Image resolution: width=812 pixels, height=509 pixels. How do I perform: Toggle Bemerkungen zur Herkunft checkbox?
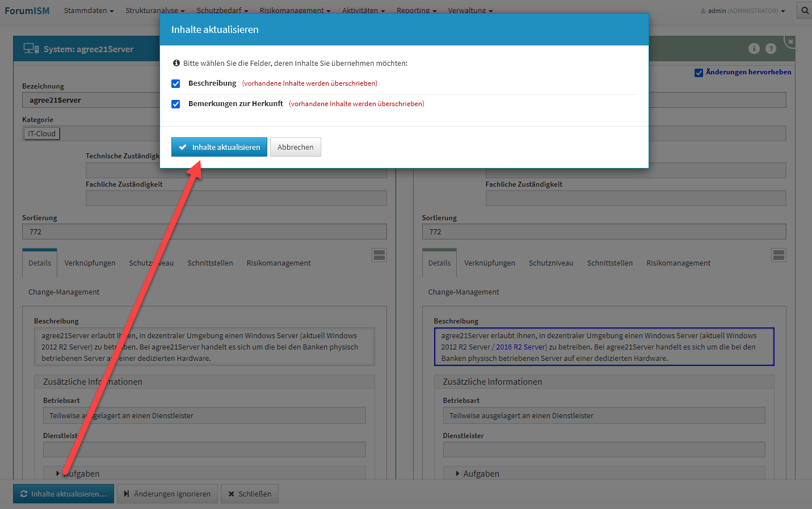176,104
